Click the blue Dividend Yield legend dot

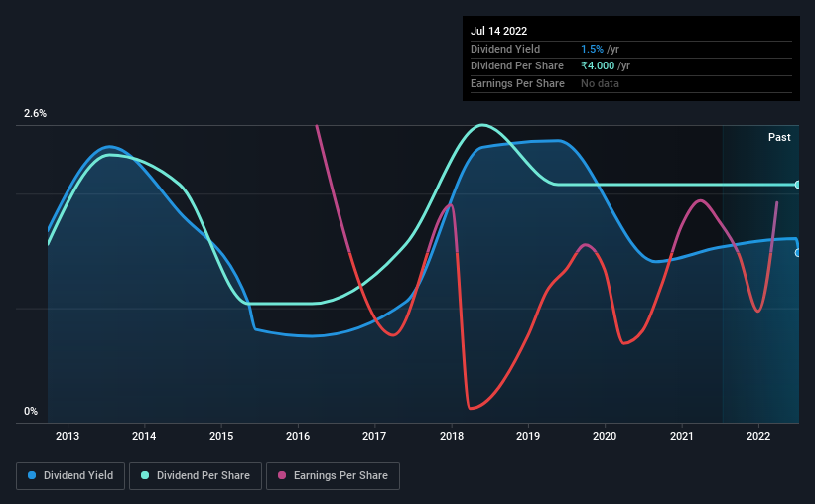click(x=32, y=475)
